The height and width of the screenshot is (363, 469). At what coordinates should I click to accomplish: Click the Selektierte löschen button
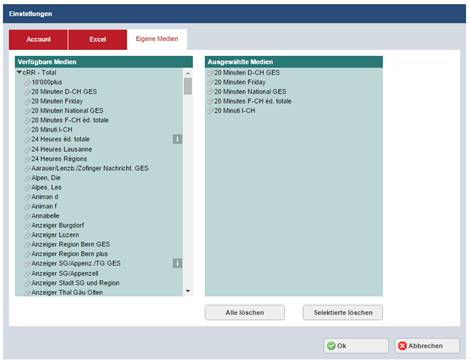coord(343,313)
